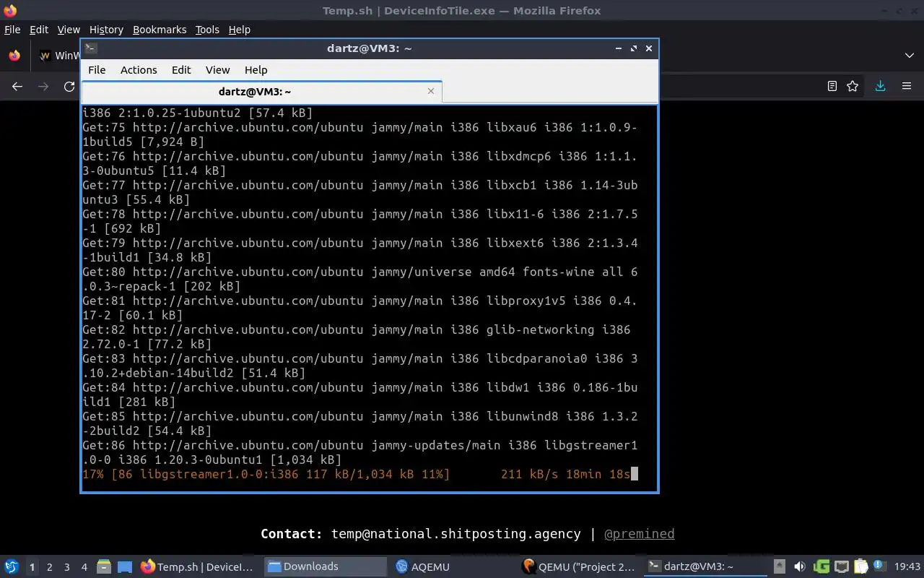Viewport: 924px width, 578px height.
Task: Open Firefox File menu
Action: point(12,30)
